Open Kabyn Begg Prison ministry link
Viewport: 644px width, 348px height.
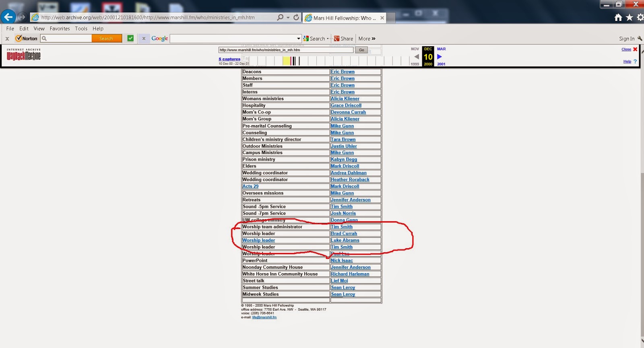(x=344, y=159)
